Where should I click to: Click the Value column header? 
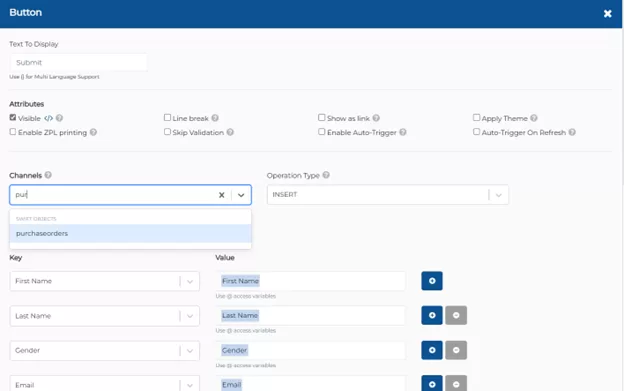tap(225, 257)
